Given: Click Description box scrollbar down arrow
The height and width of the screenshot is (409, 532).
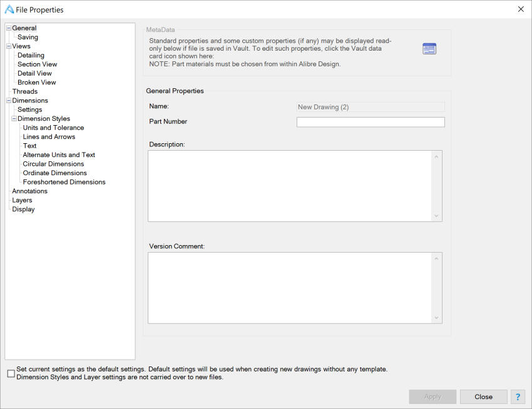Looking at the screenshot, I should [x=436, y=216].
